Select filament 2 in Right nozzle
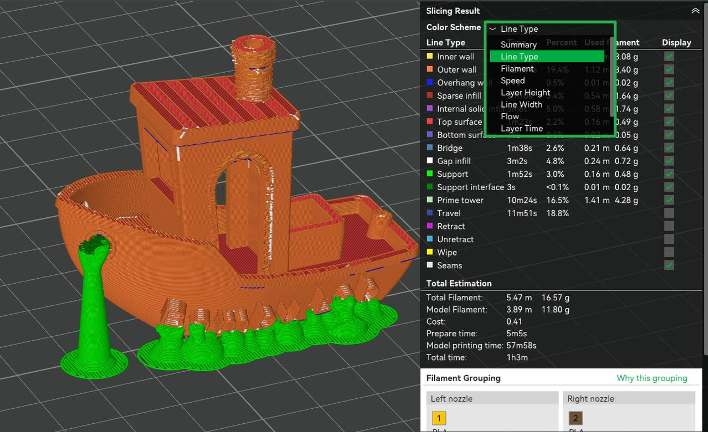708x432 pixels. [575, 418]
